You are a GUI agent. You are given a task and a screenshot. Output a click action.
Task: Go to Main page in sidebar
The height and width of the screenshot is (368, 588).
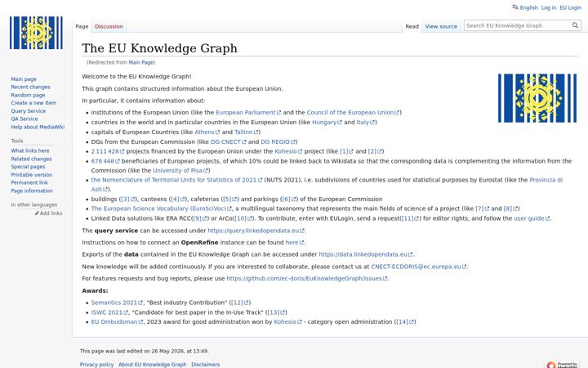[x=24, y=79]
